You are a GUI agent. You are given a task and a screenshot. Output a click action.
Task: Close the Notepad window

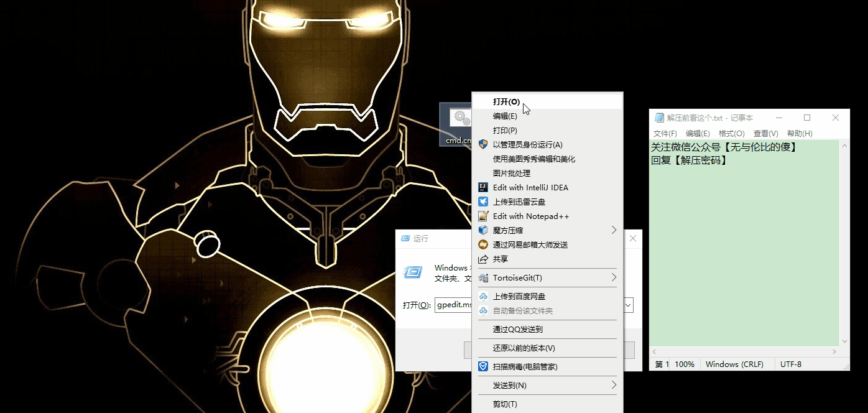(836, 118)
